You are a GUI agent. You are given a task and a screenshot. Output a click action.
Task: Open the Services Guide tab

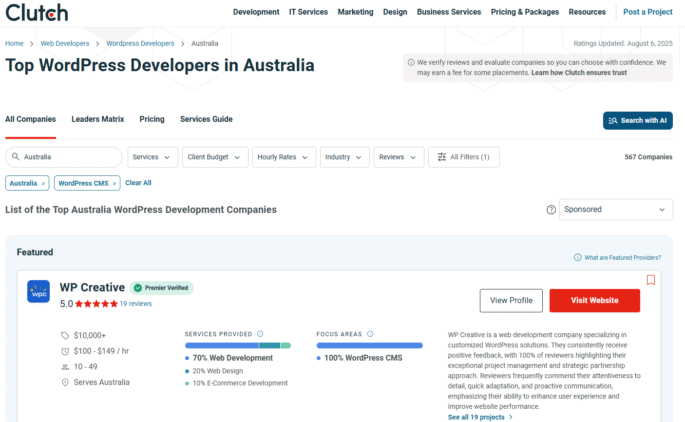click(206, 119)
